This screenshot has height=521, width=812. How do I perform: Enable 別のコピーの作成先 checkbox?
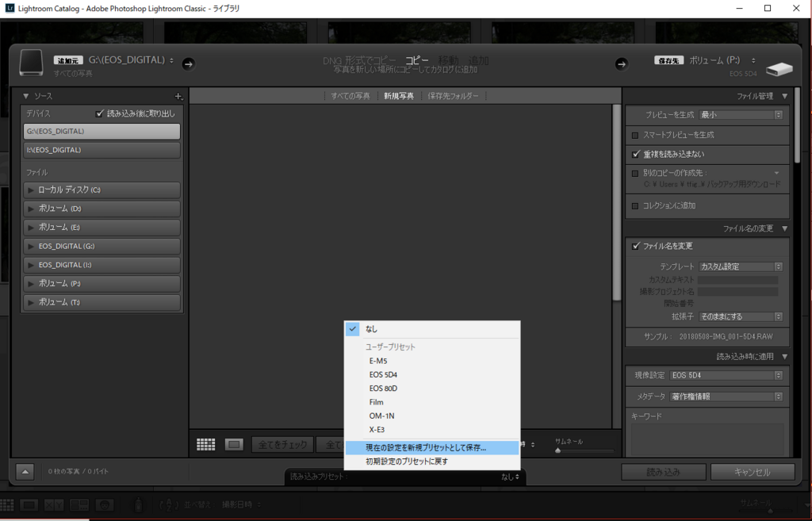point(635,174)
